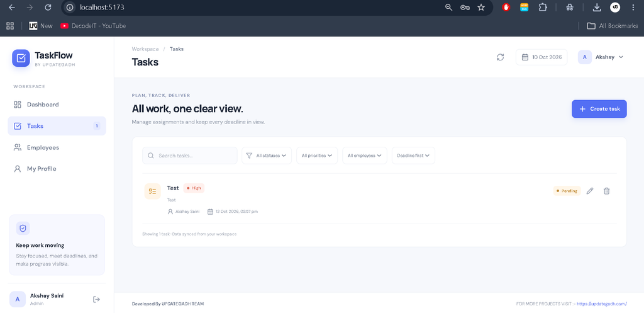Click the A avatar in sidebar footer

tap(17, 299)
